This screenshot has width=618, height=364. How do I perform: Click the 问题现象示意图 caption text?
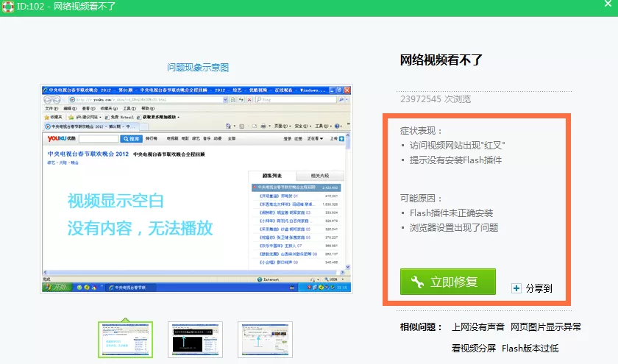[x=198, y=68]
